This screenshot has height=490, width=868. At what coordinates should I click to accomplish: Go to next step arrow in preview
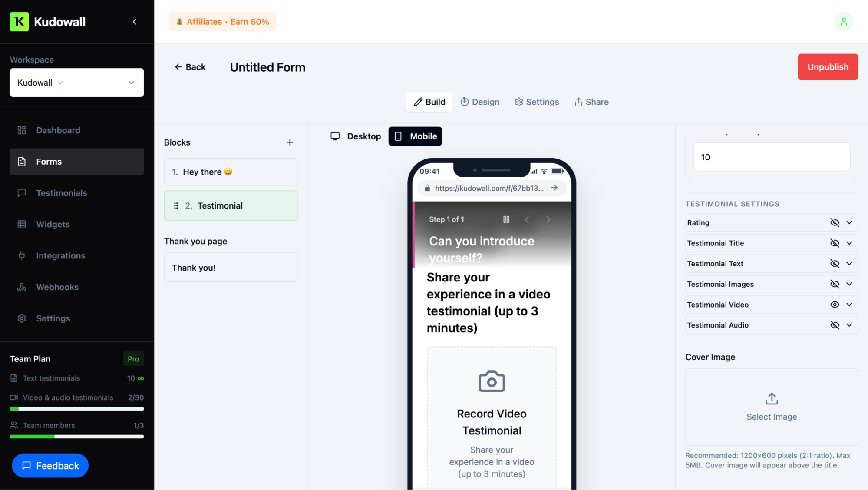click(548, 219)
